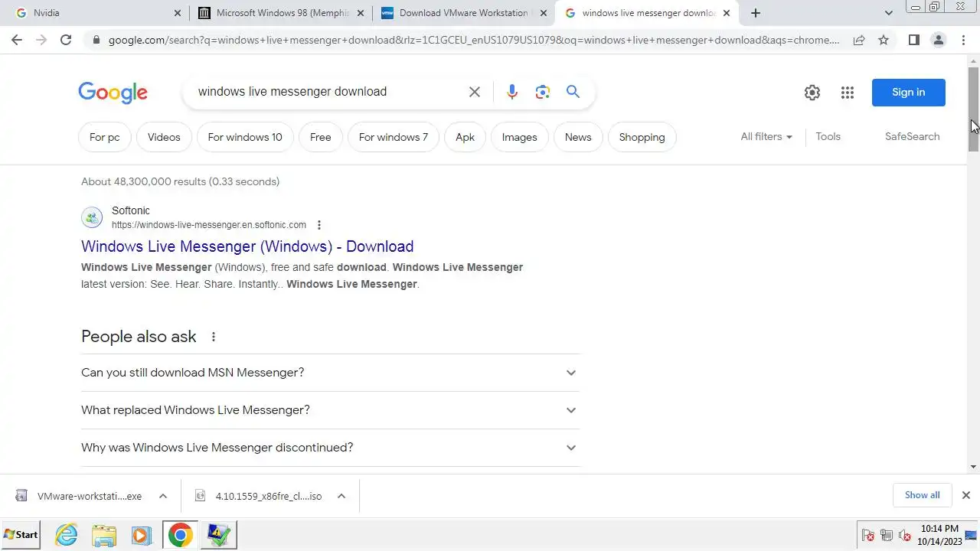
Task: Close the downloads bar with X
Action: pyautogui.click(x=965, y=495)
